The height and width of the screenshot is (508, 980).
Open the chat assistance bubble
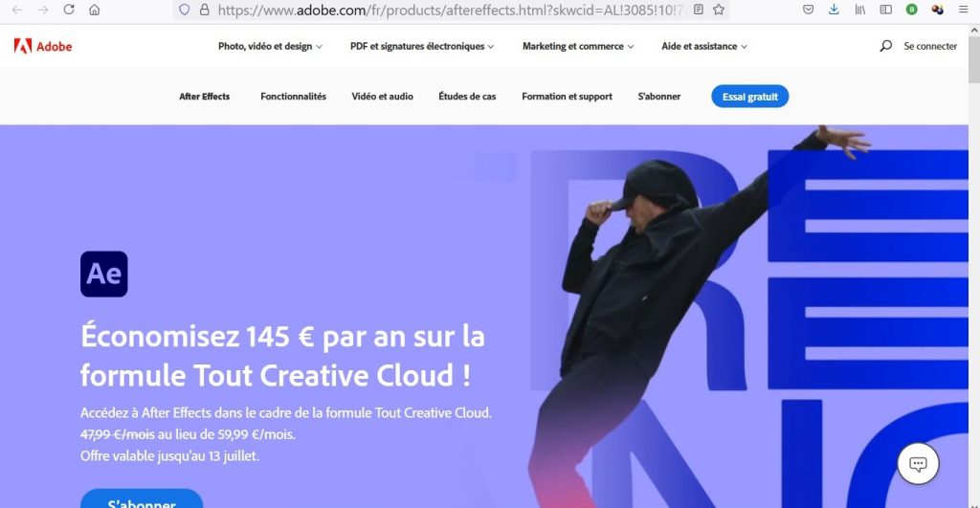coord(918,464)
